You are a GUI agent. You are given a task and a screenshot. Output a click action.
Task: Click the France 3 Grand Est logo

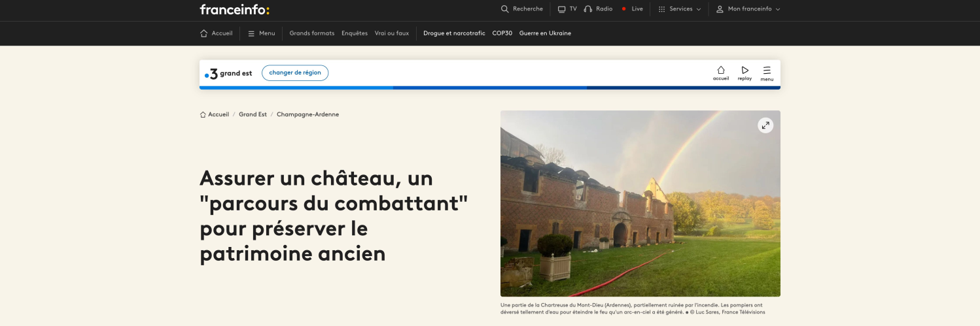click(x=228, y=73)
